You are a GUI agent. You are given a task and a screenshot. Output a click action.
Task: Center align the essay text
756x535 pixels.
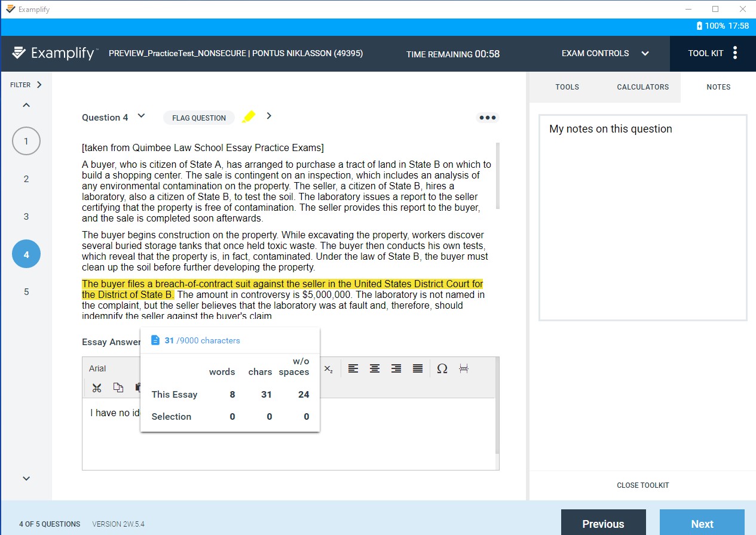pos(375,369)
